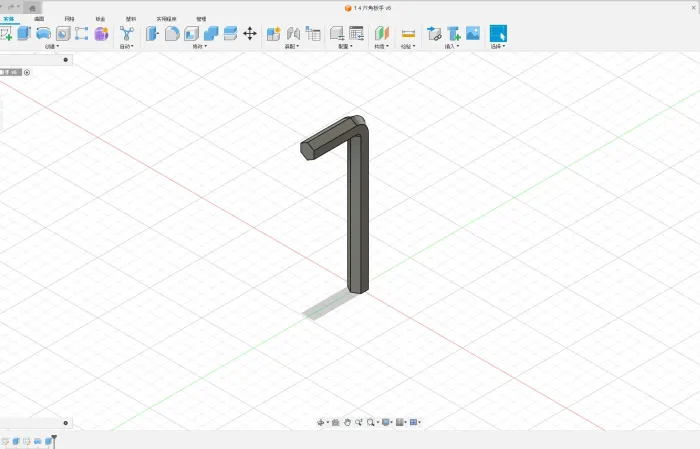The height and width of the screenshot is (449, 700).
Task: Switch to the 钣金 tab
Action: point(100,19)
